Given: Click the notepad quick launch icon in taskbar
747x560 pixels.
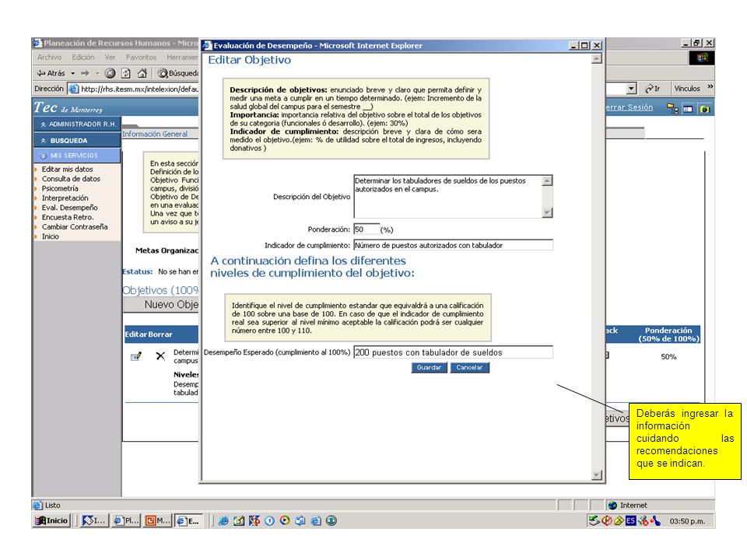Looking at the screenshot, I should click(239, 521).
